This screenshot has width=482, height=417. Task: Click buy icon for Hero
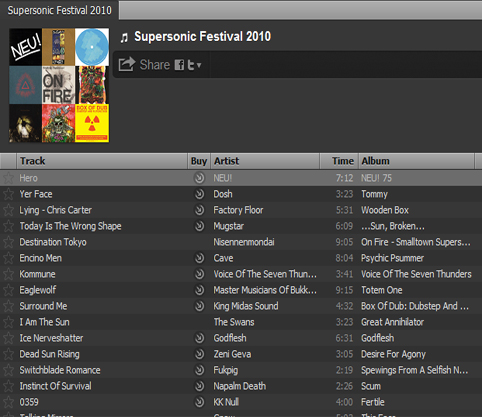coord(199,178)
